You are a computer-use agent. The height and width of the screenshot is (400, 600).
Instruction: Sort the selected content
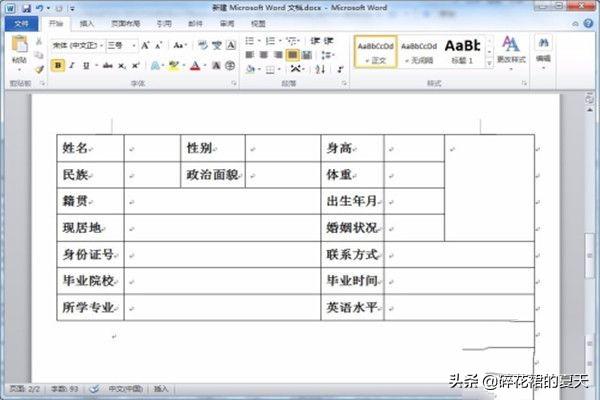coord(321,69)
